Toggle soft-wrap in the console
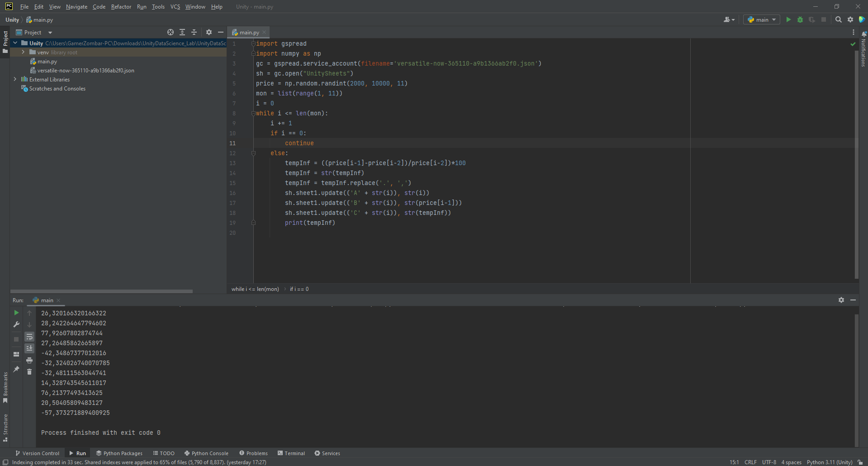 tap(29, 337)
